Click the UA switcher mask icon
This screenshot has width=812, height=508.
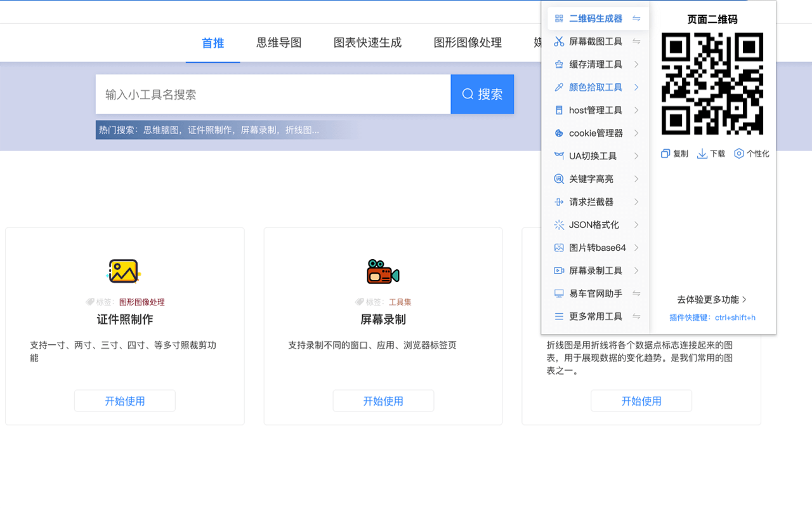pyautogui.click(x=559, y=156)
